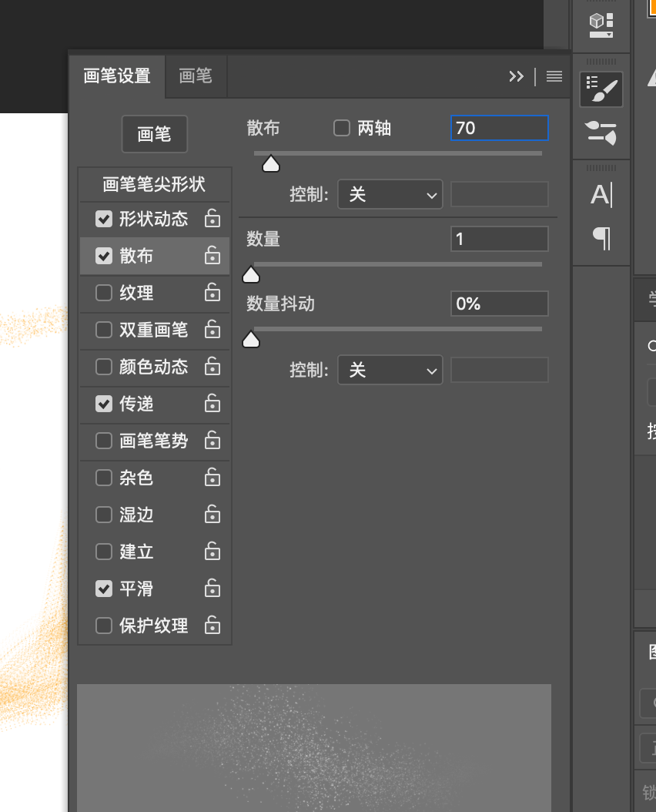The height and width of the screenshot is (812, 656).
Task: Collapse panel using double-arrow icon
Action: pos(516,76)
